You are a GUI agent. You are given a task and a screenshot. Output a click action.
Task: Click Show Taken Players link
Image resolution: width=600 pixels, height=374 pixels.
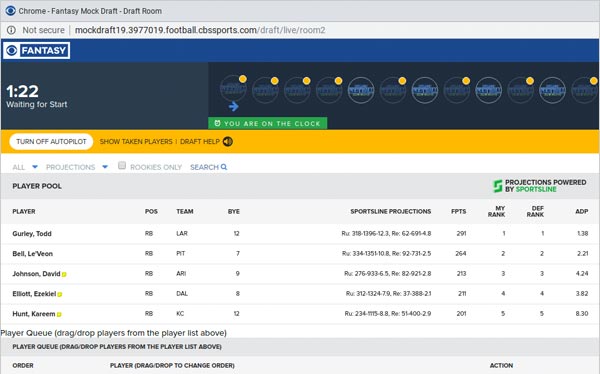[x=136, y=142]
